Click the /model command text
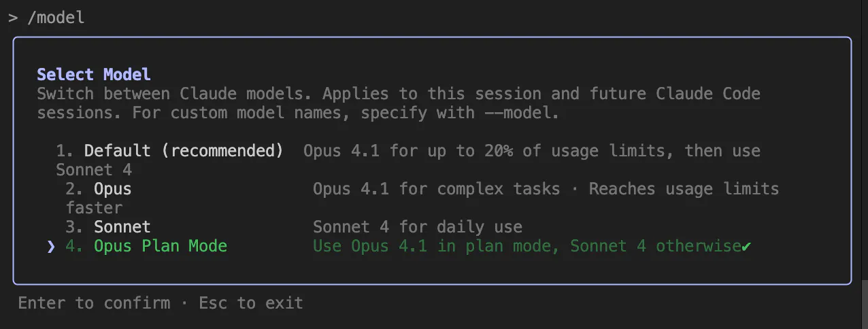The image size is (868, 329). click(56, 18)
